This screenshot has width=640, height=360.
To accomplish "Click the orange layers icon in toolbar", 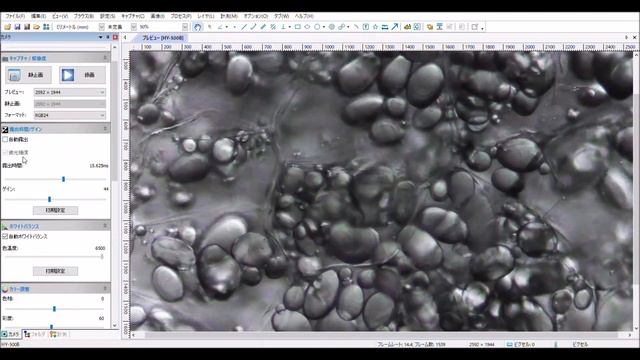I will coord(430,27).
